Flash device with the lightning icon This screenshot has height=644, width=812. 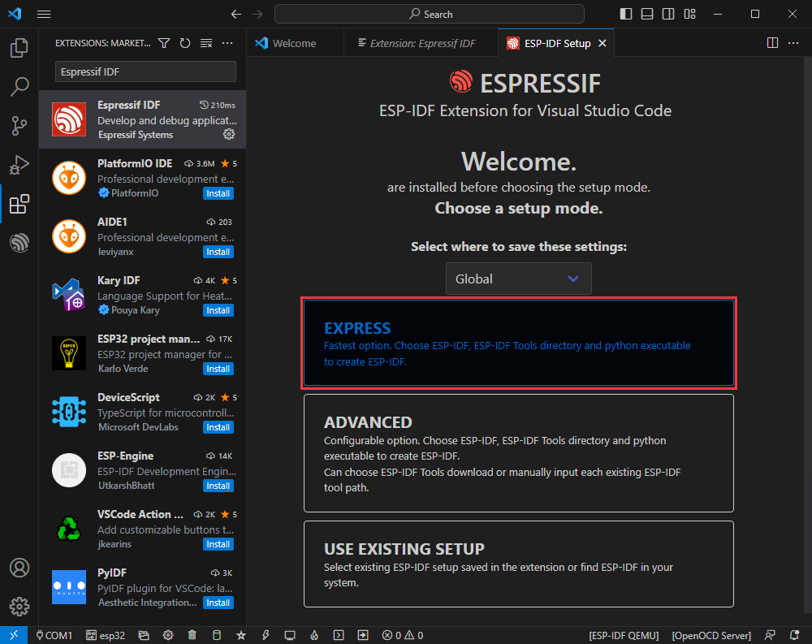coord(266,635)
